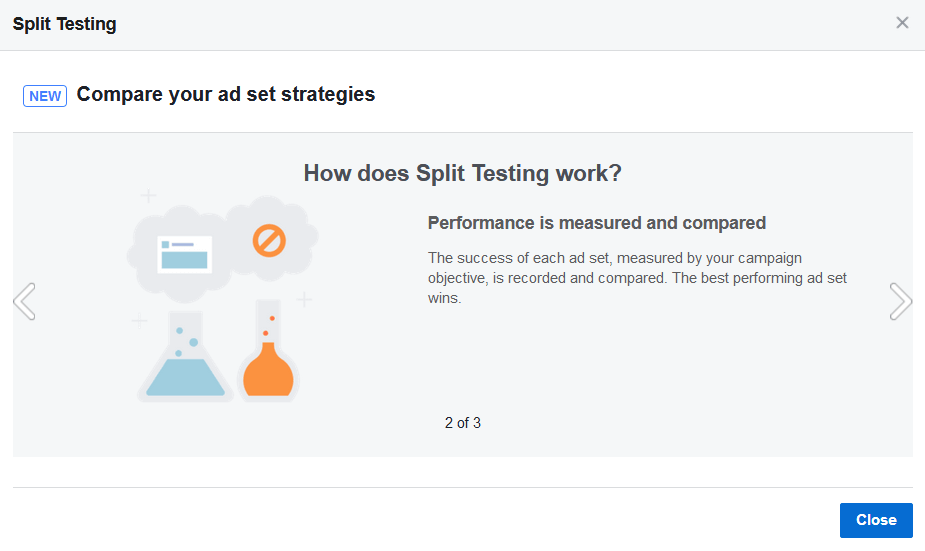Click the plus sparkle left of blue flask
The width and height of the screenshot is (925, 551).
(x=139, y=320)
